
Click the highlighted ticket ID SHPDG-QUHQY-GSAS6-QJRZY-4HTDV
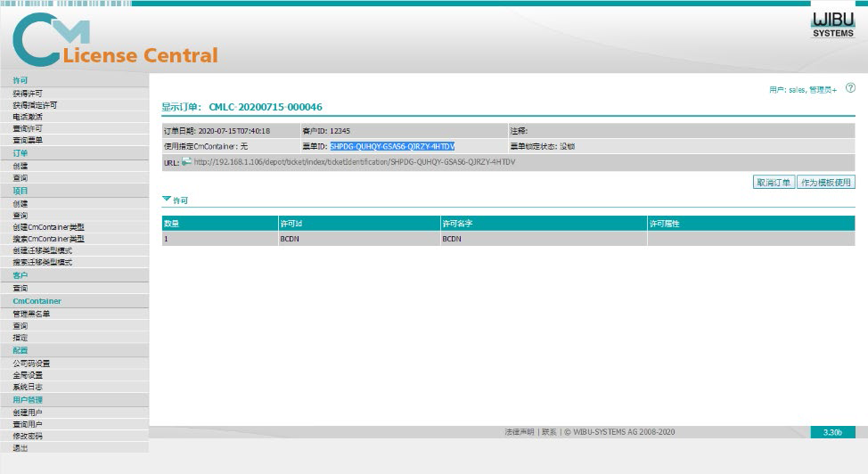(392, 146)
